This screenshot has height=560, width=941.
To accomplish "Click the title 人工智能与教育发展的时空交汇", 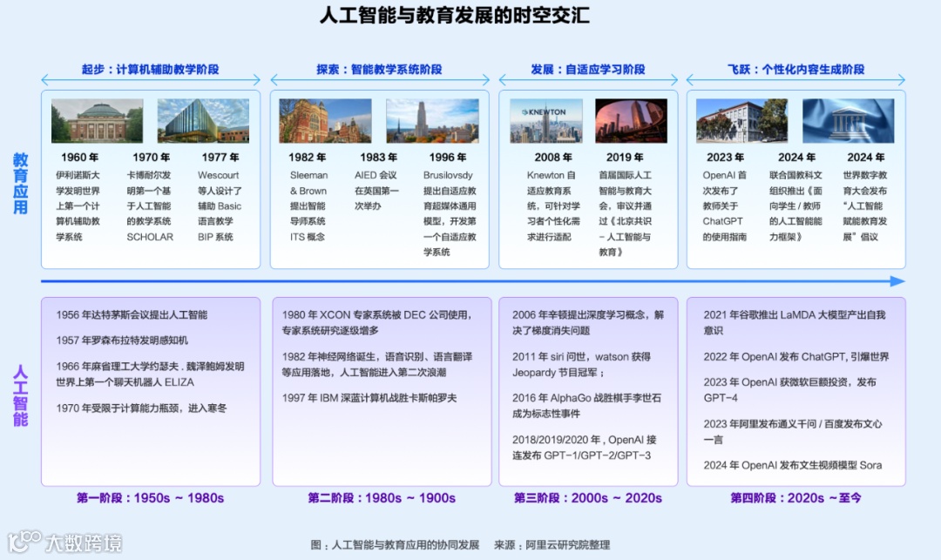I will (454, 15).
